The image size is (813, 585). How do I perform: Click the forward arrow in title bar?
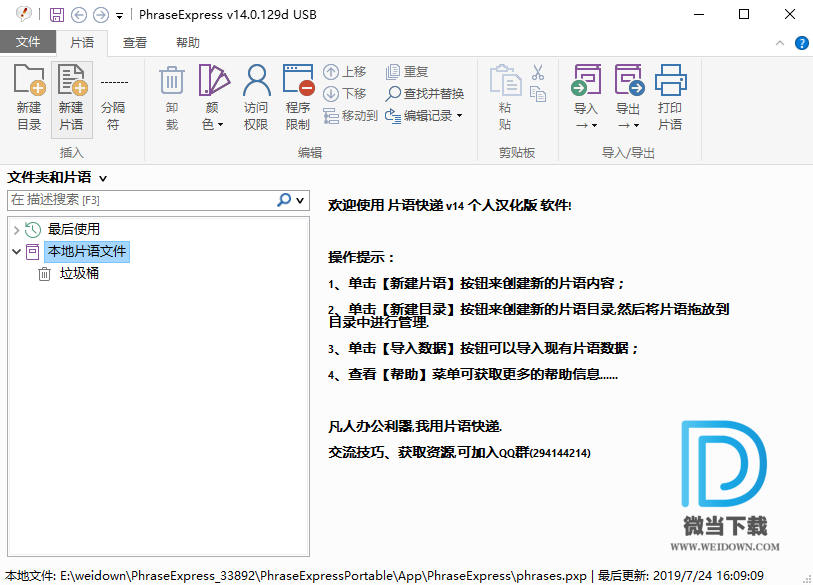(101, 15)
